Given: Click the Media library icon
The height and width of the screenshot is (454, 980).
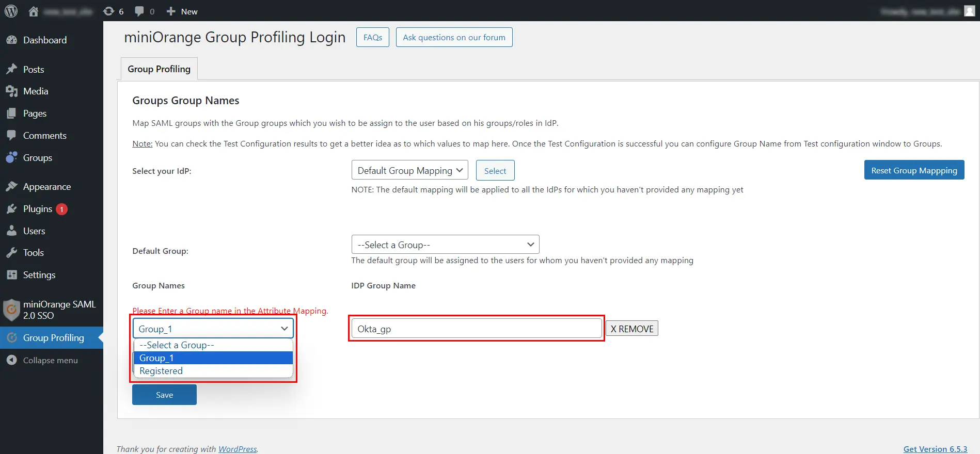Looking at the screenshot, I should 11,91.
